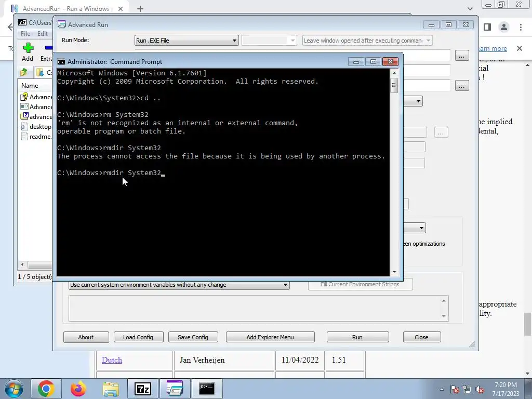Click the 7-Zip horizontal scroll left arrow
Viewport: 532px width, 399px height.
coord(22,264)
